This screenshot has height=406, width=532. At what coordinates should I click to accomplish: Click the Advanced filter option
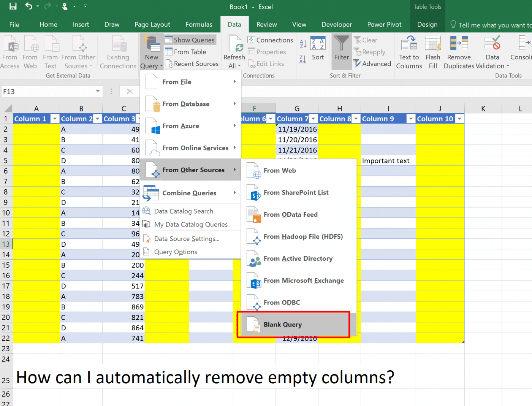coord(372,63)
